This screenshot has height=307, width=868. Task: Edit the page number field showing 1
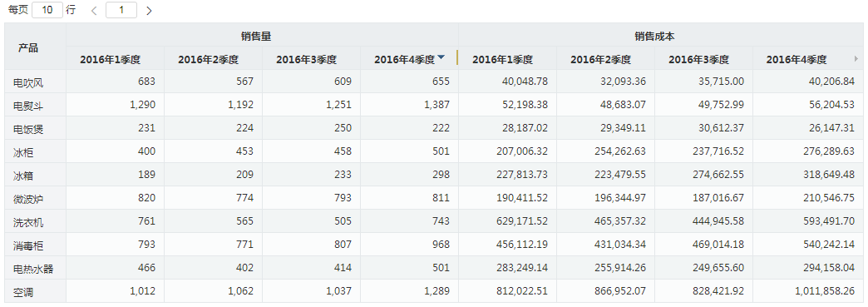click(121, 10)
